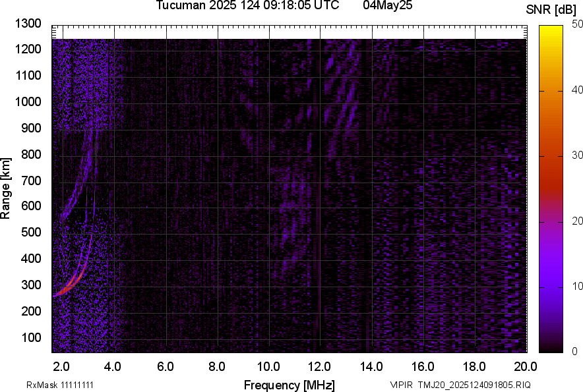
Task: Click the 1200 range tick label
Action: 28,49
